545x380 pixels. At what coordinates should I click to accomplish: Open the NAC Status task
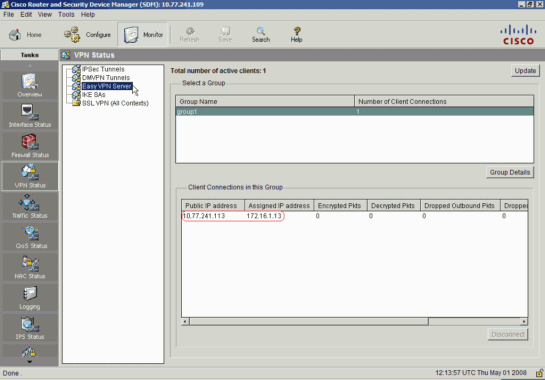pos(30,267)
